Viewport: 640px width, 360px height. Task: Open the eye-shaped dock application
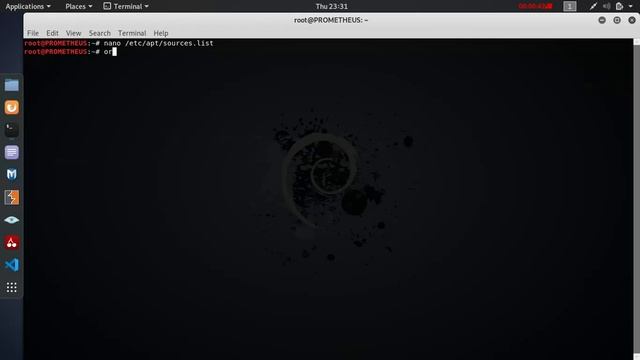point(11,220)
